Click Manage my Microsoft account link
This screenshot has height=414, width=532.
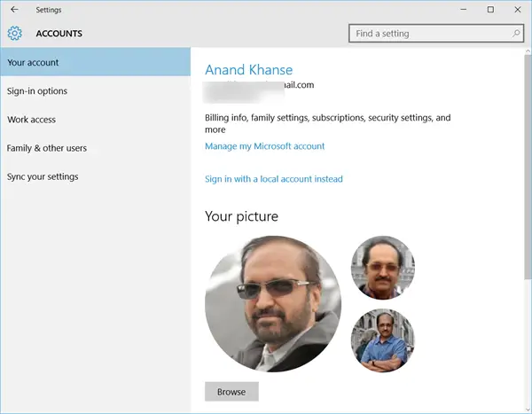[x=264, y=146]
